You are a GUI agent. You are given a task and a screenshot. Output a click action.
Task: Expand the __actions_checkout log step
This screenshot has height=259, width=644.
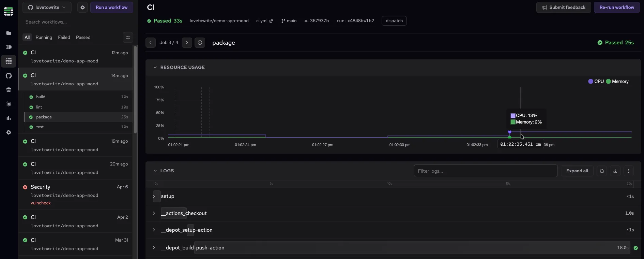pyautogui.click(x=154, y=213)
